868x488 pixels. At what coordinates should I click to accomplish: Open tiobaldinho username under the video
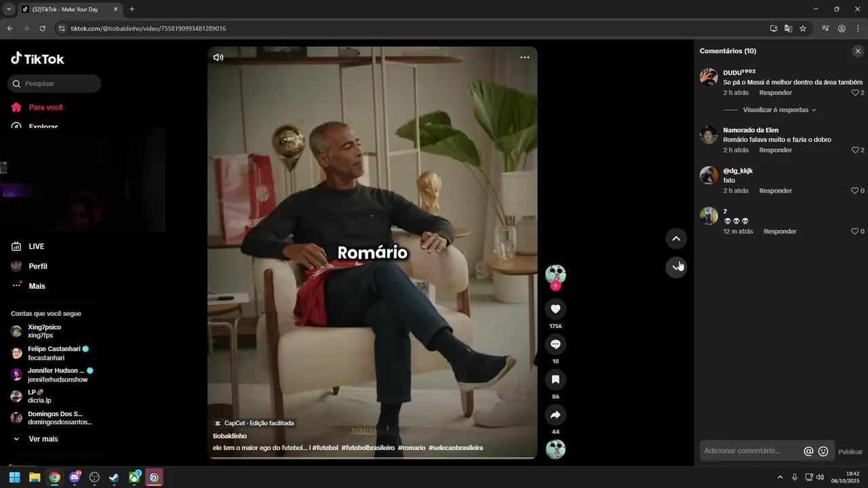click(230, 436)
